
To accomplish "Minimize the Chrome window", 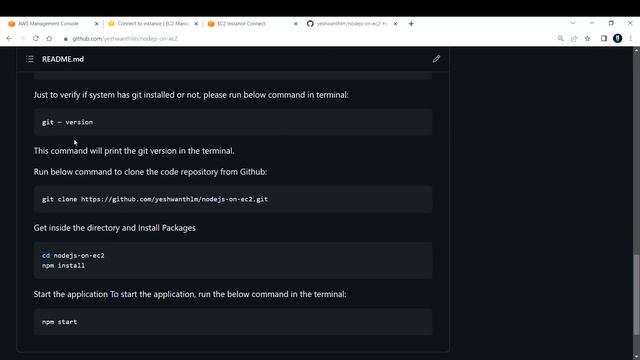I will click(592, 23).
